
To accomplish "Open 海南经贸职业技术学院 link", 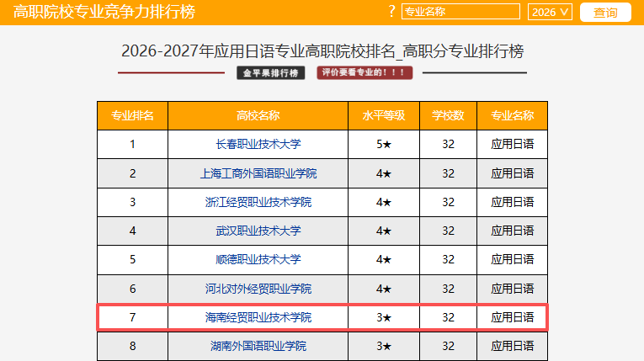I will click(258, 317).
